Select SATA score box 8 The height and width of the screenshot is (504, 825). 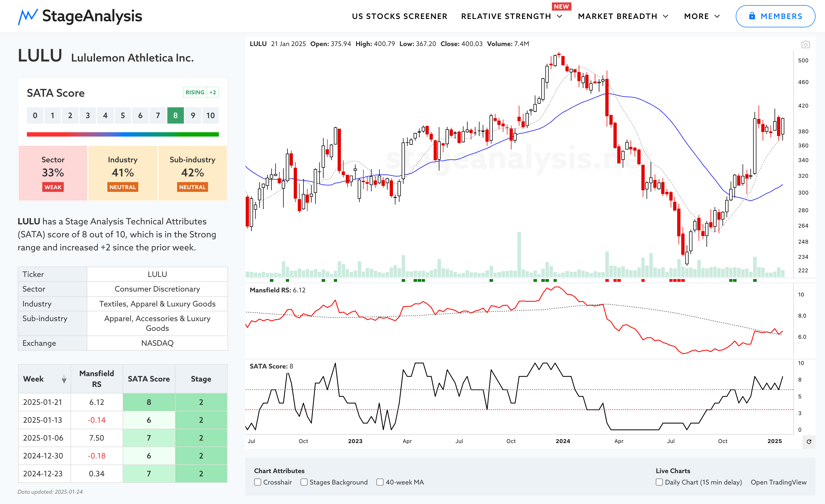coord(175,115)
